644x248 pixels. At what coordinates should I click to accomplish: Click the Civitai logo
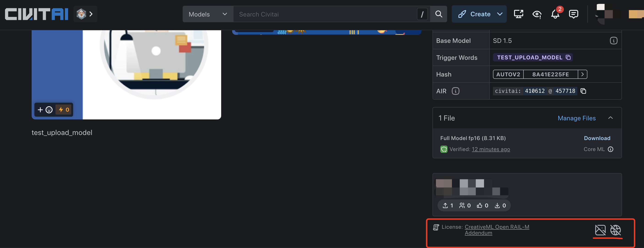point(36,14)
